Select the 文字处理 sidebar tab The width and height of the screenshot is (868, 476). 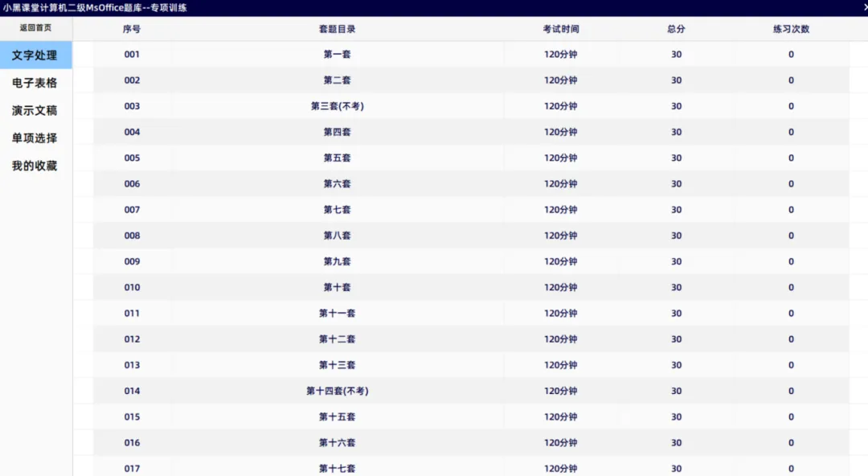coord(35,55)
